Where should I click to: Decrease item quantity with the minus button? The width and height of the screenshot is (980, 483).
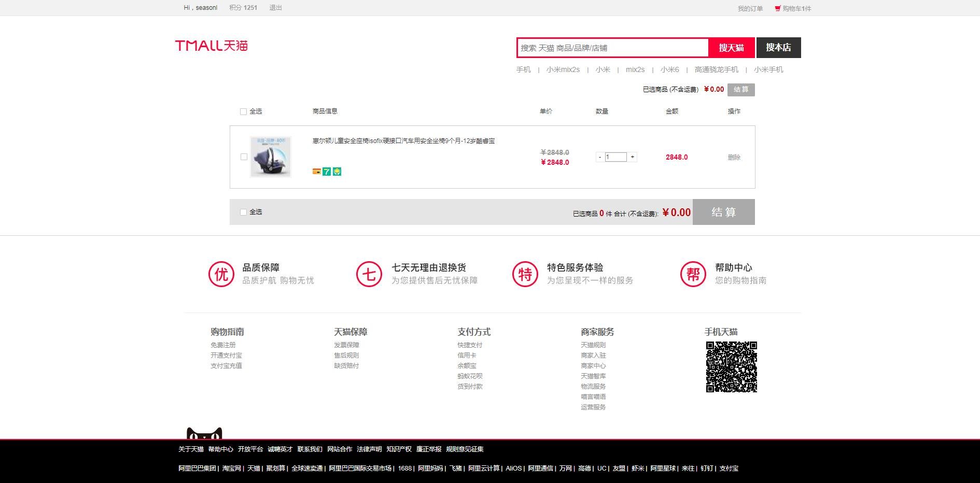[600, 157]
